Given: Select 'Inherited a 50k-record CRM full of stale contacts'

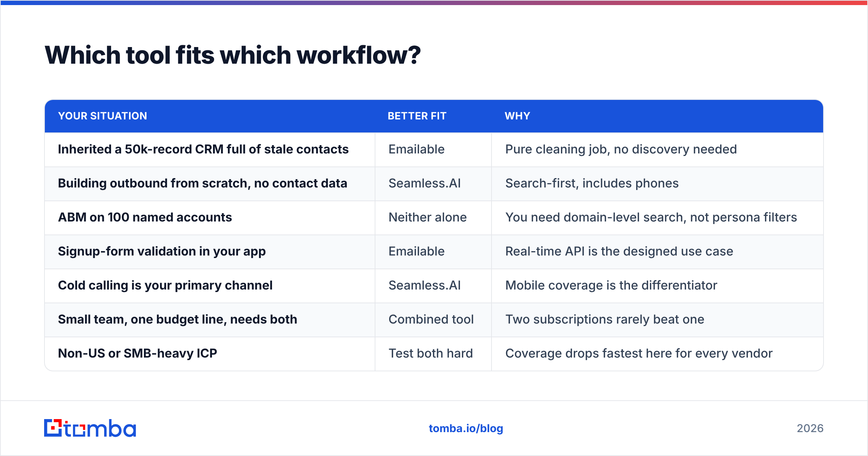Looking at the screenshot, I should click(x=203, y=149).
